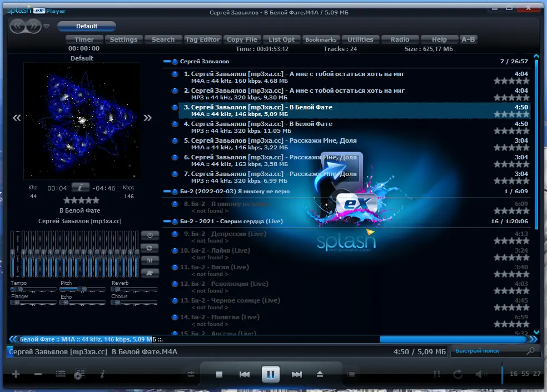Click the Radio button
Image resolution: width=547 pixels, height=392 pixels.
(x=400, y=39)
